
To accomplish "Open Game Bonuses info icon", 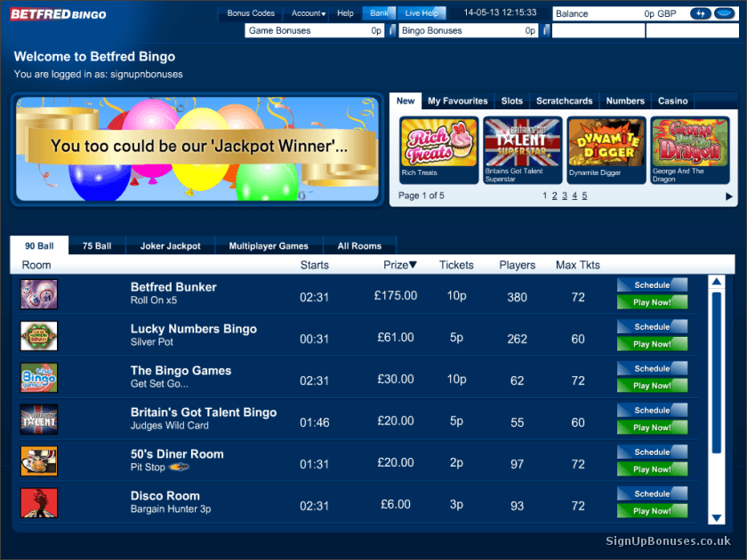I will (391, 30).
